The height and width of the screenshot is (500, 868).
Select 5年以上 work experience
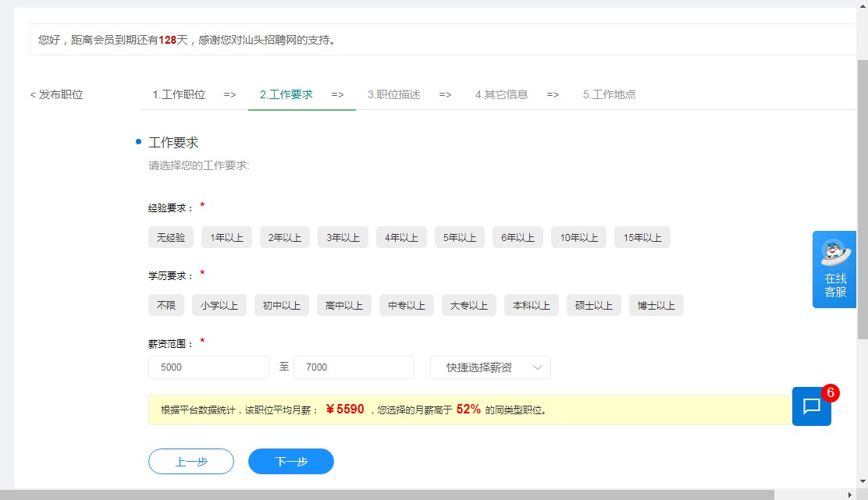[x=459, y=237]
